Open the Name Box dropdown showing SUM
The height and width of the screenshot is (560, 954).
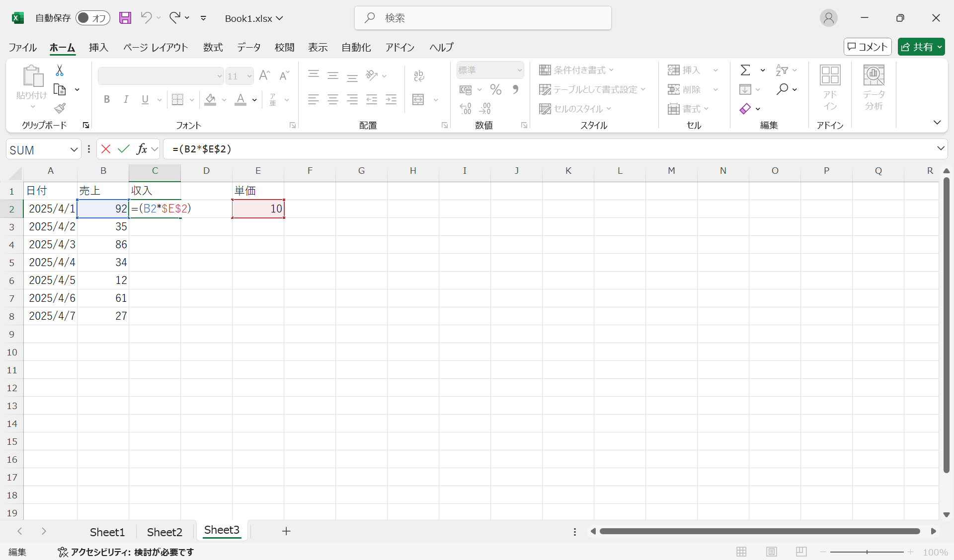(x=74, y=149)
